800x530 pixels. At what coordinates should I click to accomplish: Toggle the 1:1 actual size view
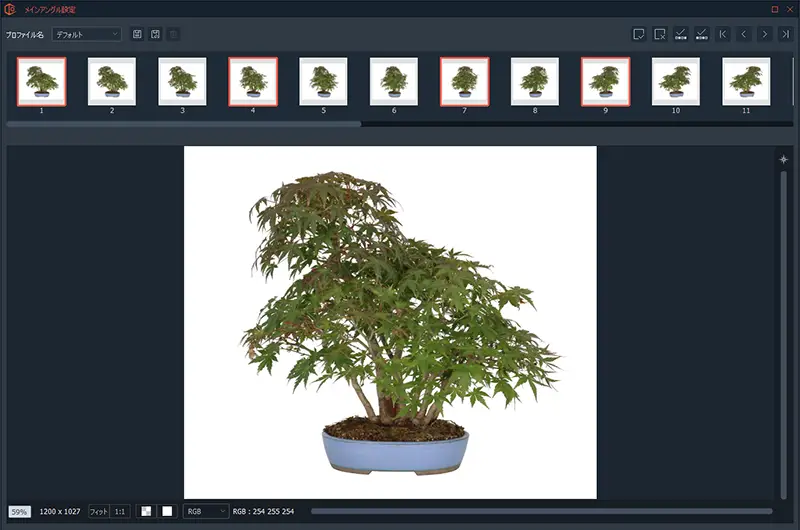click(120, 511)
